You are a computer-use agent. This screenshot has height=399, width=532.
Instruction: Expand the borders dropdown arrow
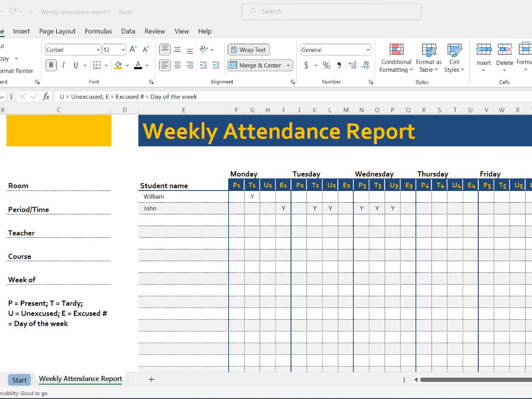pyautogui.click(x=106, y=65)
